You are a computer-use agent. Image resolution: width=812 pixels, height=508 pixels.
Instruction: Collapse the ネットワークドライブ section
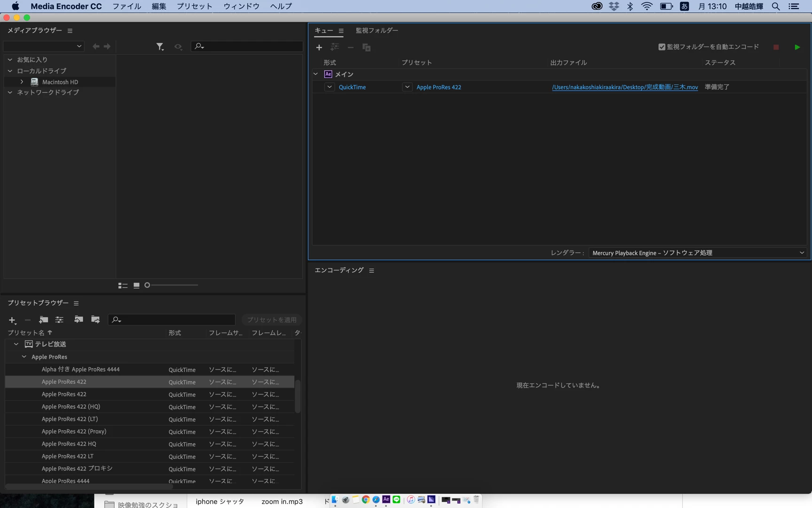[x=10, y=93]
